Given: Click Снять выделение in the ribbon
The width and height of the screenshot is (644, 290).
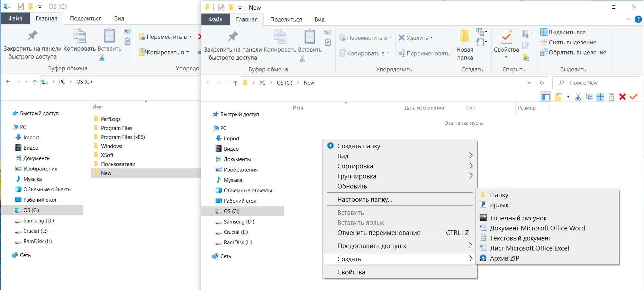Looking at the screenshot, I should click(x=572, y=42).
